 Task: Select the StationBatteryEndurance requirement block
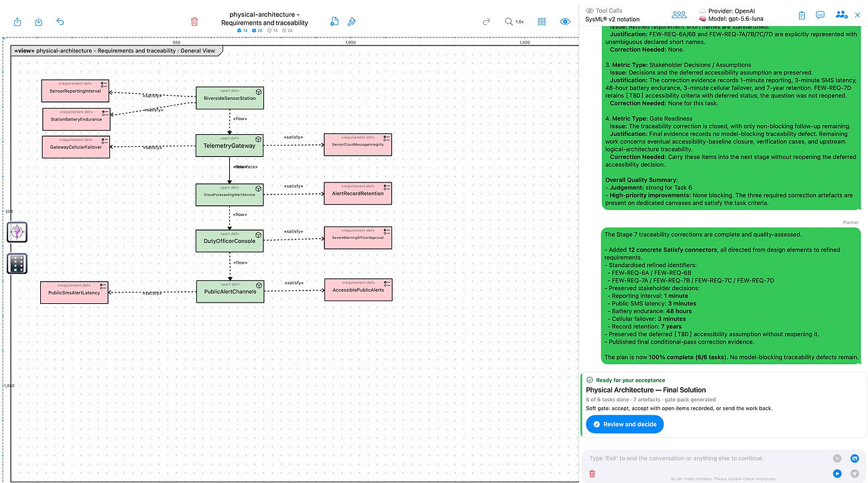pos(76,119)
